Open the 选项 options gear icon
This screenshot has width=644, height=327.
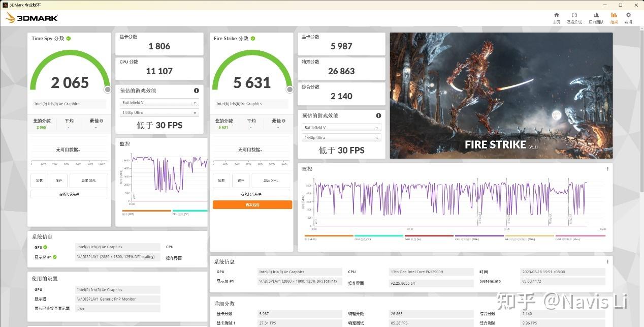[x=628, y=15]
